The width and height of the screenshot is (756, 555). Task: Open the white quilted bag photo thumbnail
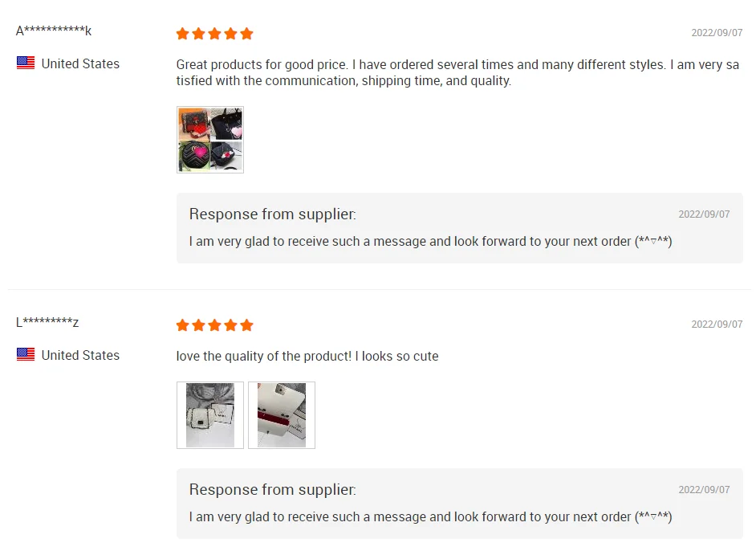click(210, 415)
